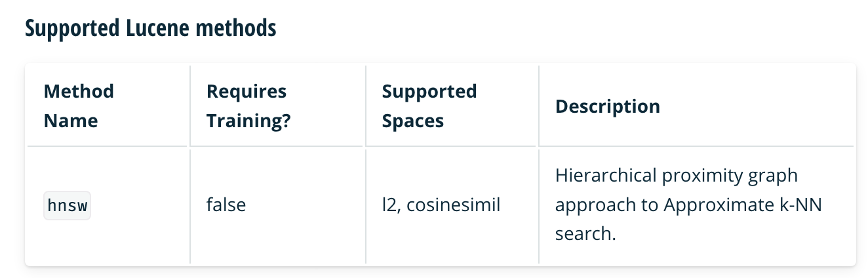Click the "Description" column header
868x278 pixels.
(x=607, y=106)
